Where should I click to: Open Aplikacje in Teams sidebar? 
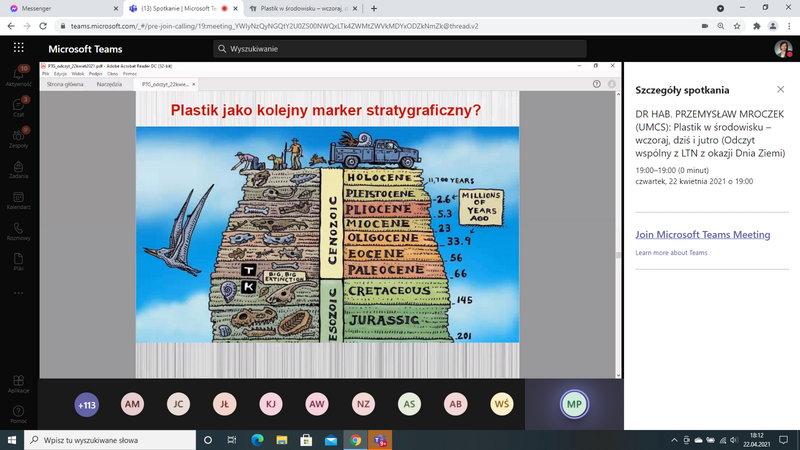click(18, 384)
